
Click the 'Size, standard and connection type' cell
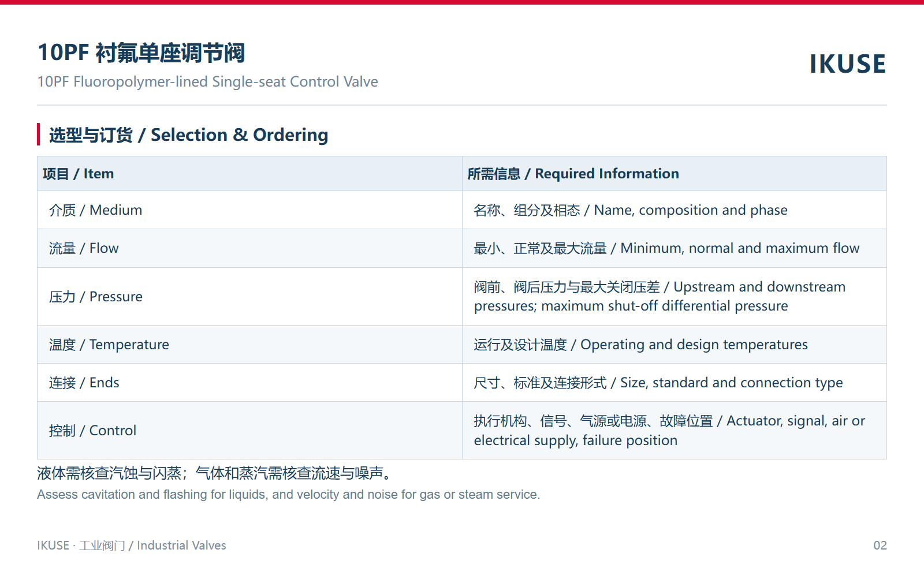click(x=675, y=383)
